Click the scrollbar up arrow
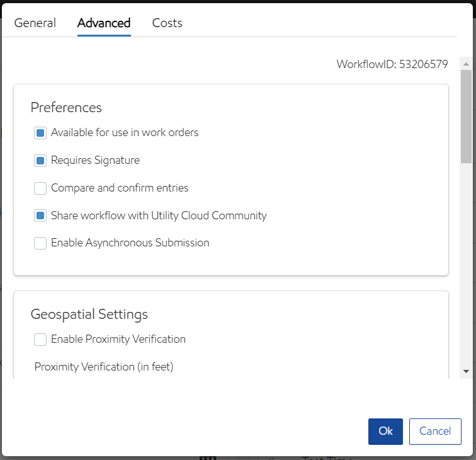Image resolution: width=476 pixels, height=460 pixels. point(466,64)
